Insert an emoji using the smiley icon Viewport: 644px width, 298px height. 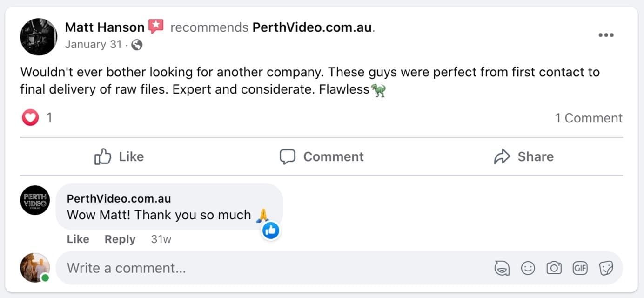pos(528,268)
